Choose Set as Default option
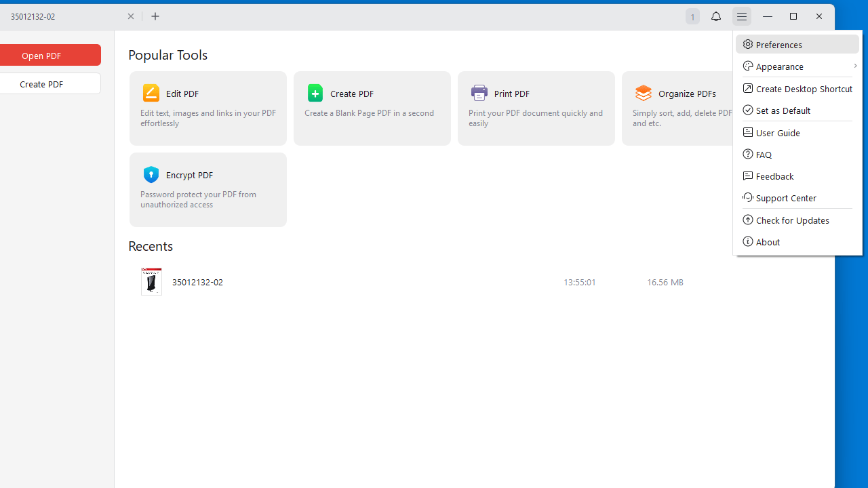This screenshot has width=868, height=488. pos(797,110)
